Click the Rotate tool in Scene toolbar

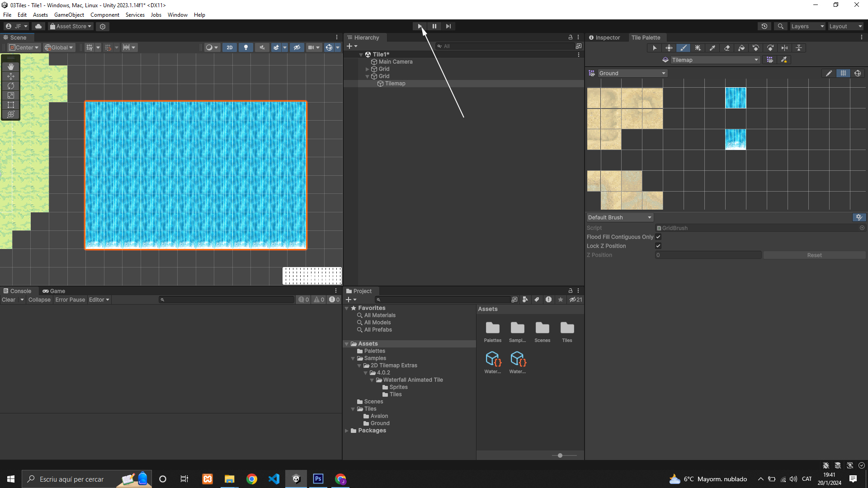pyautogui.click(x=11, y=86)
